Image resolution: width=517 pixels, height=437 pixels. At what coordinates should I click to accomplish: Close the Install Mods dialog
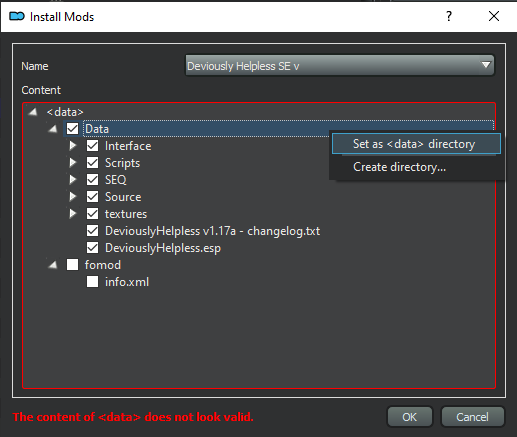tap(494, 16)
